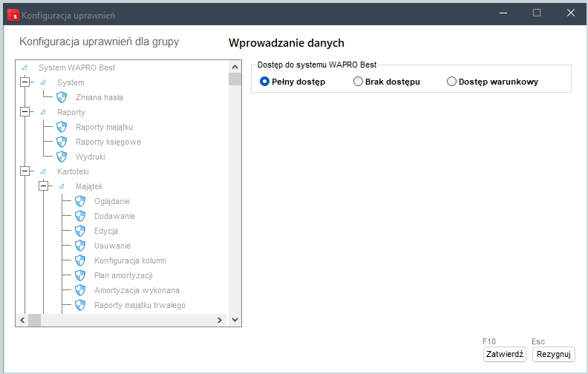Click triangle icon beside Raporty node
Image resolution: width=588 pixels, height=374 pixels.
point(43,112)
